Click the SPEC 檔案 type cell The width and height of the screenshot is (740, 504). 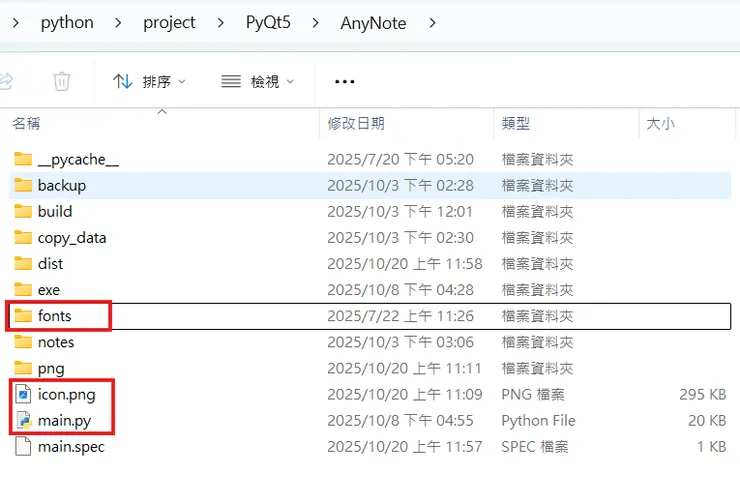[535, 446]
